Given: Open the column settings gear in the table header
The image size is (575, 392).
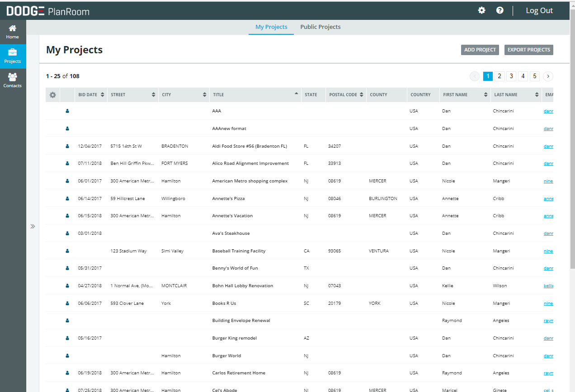Looking at the screenshot, I should [x=52, y=95].
